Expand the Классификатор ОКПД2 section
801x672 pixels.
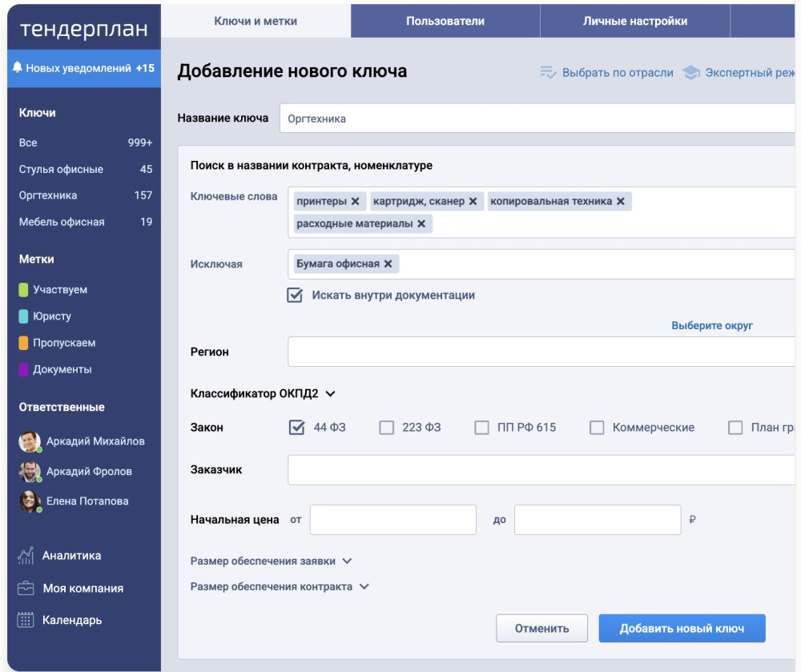click(330, 394)
